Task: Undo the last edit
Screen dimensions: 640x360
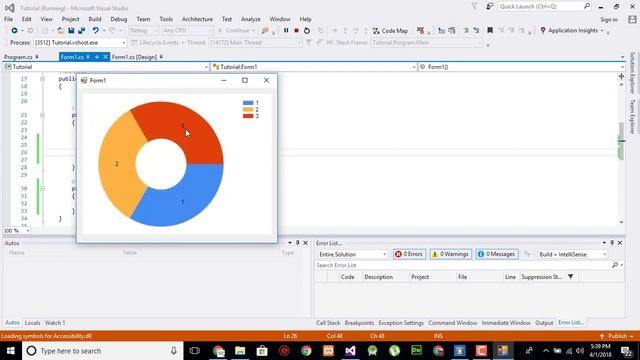Action: [x=96, y=31]
